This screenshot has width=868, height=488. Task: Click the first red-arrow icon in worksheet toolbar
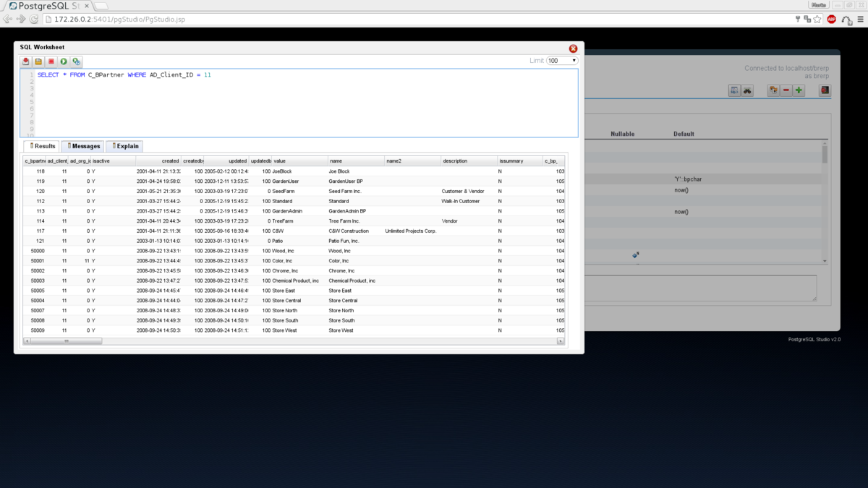[26, 61]
